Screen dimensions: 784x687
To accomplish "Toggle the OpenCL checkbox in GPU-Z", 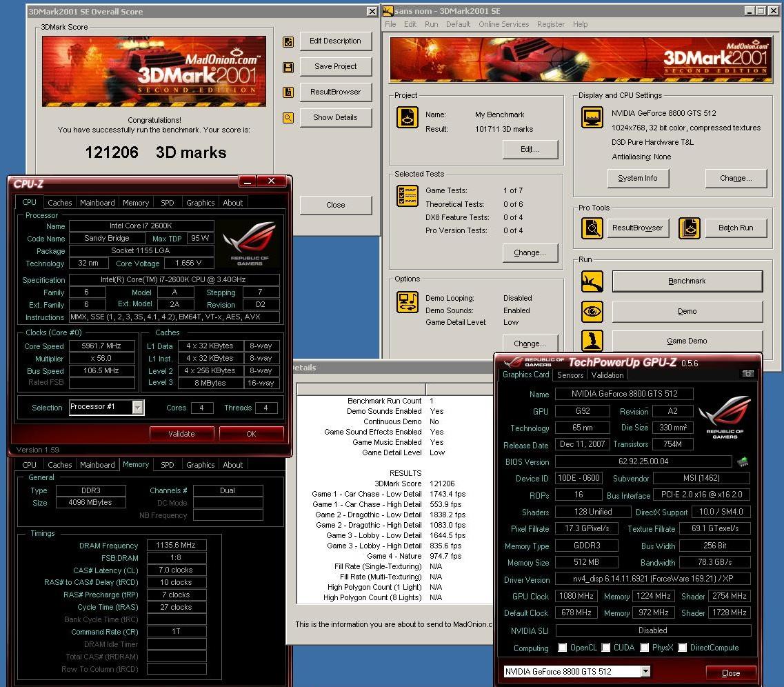I will point(562,648).
